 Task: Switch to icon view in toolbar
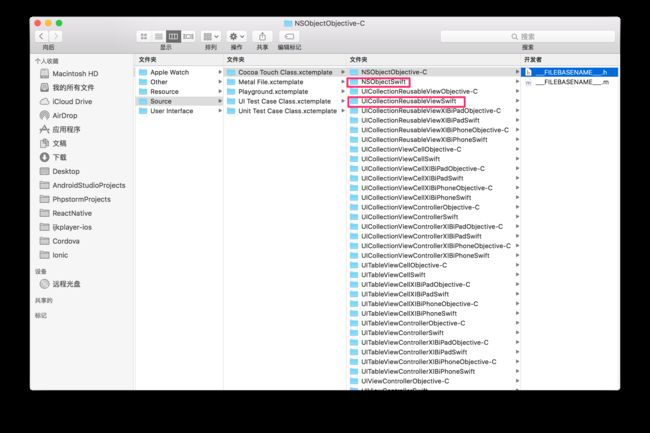[x=144, y=36]
